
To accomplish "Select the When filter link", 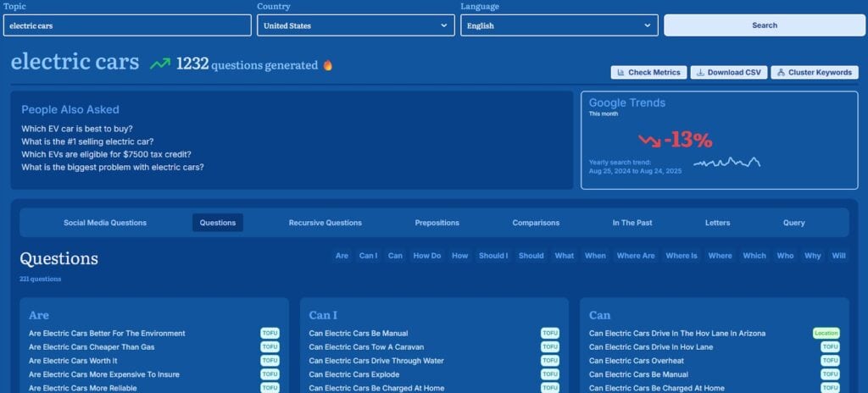I will 595,256.
